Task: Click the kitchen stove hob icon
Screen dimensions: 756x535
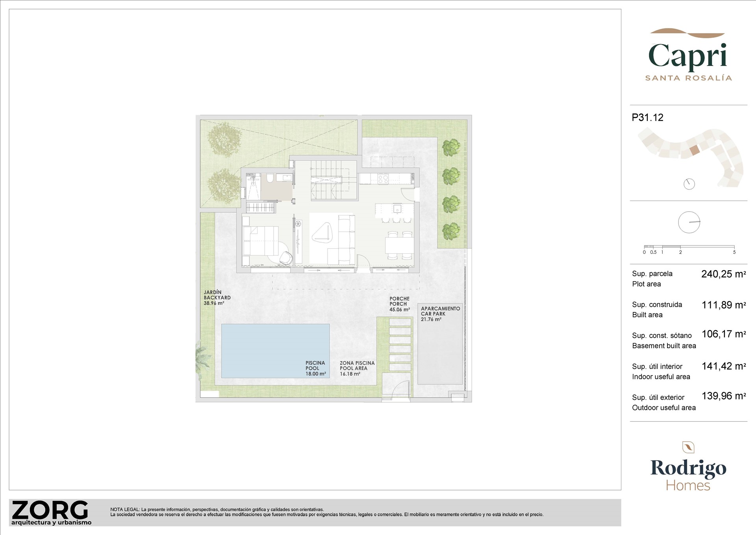Action: click(x=383, y=179)
